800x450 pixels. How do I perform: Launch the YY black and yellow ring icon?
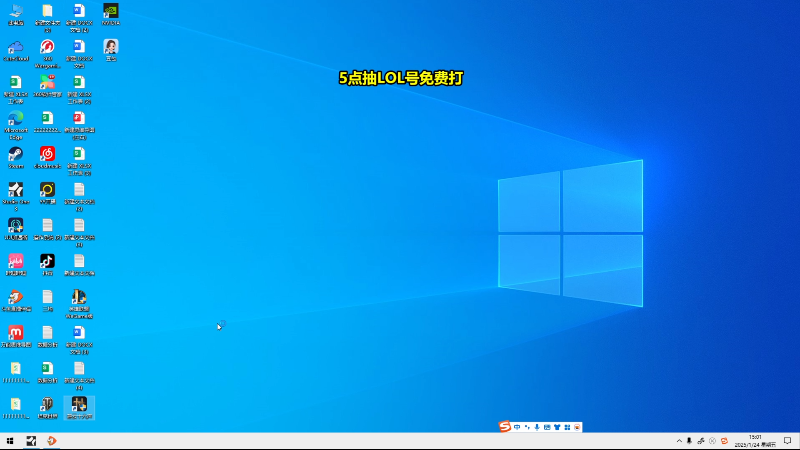click(47, 193)
